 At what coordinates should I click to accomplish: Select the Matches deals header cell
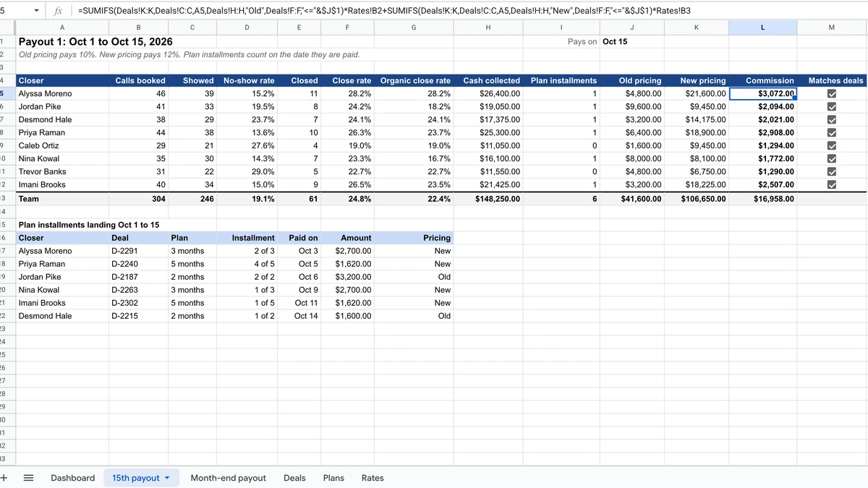[x=831, y=81]
